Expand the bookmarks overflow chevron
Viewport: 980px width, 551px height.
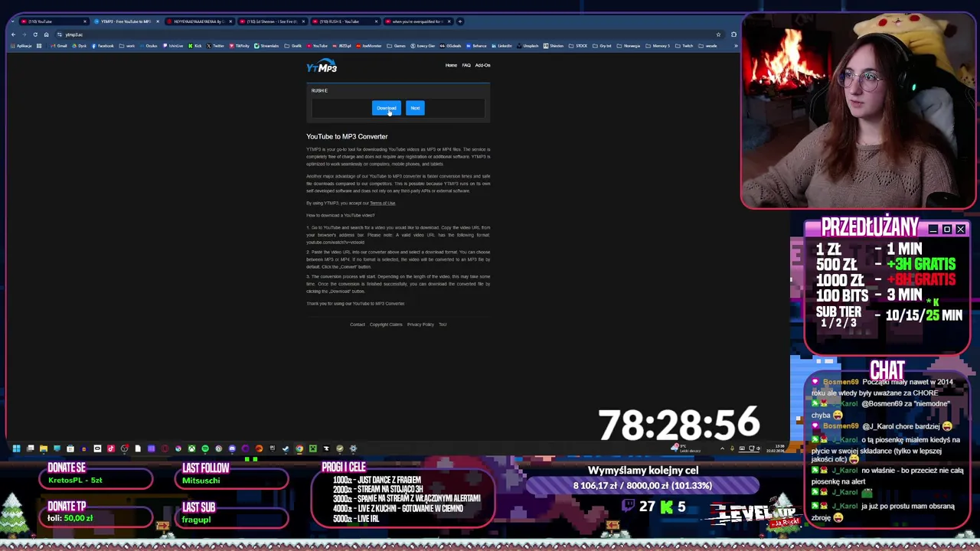pyautogui.click(x=736, y=46)
